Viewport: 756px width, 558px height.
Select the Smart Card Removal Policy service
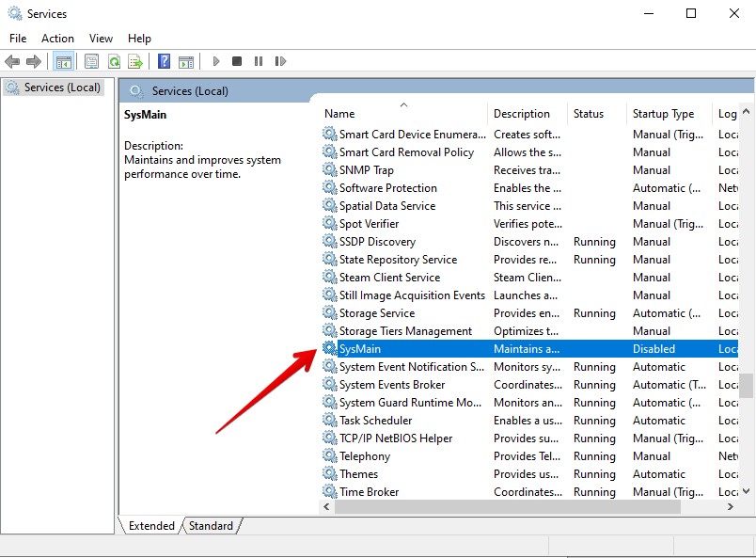(x=406, y=152)
